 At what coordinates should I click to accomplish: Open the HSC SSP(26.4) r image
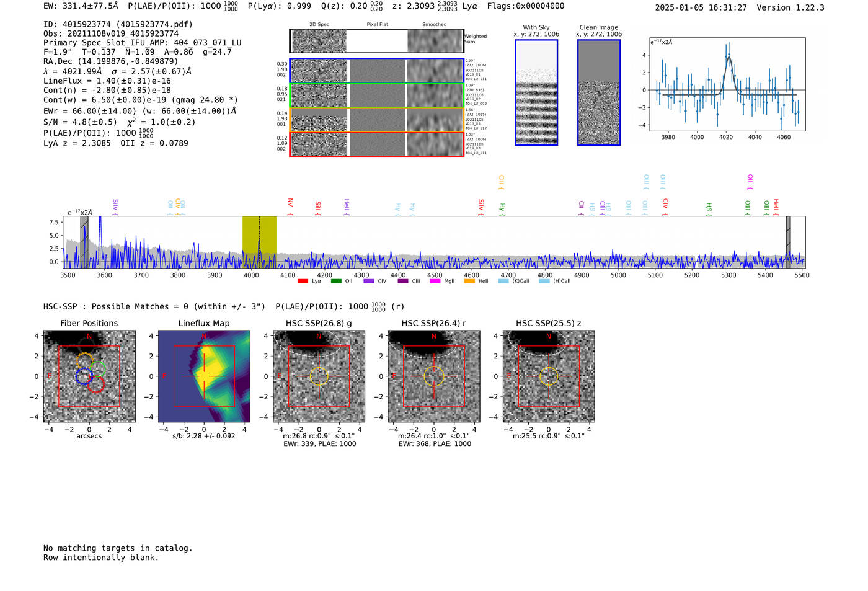pos(434,376)
